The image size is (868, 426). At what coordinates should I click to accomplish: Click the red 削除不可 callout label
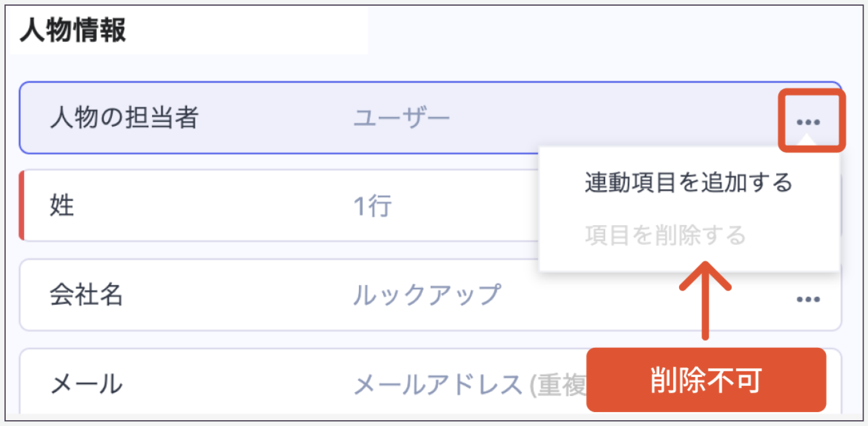tap(706, 380)
